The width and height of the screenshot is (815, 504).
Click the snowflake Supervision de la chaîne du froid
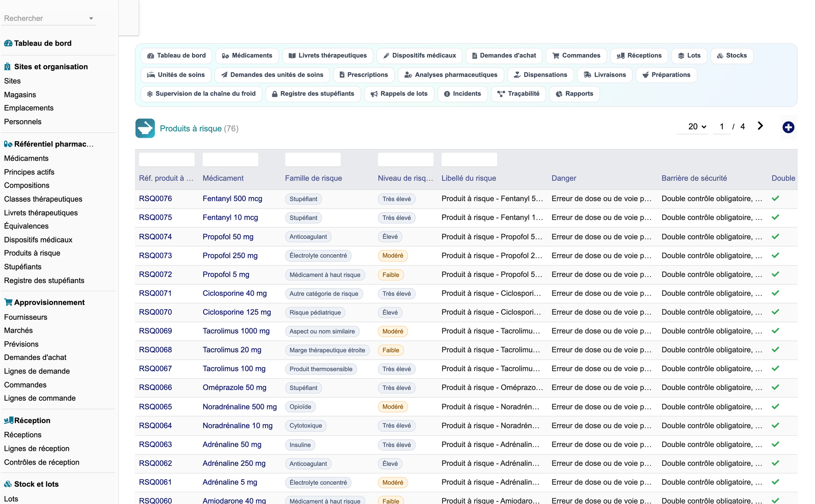[201, 94]
